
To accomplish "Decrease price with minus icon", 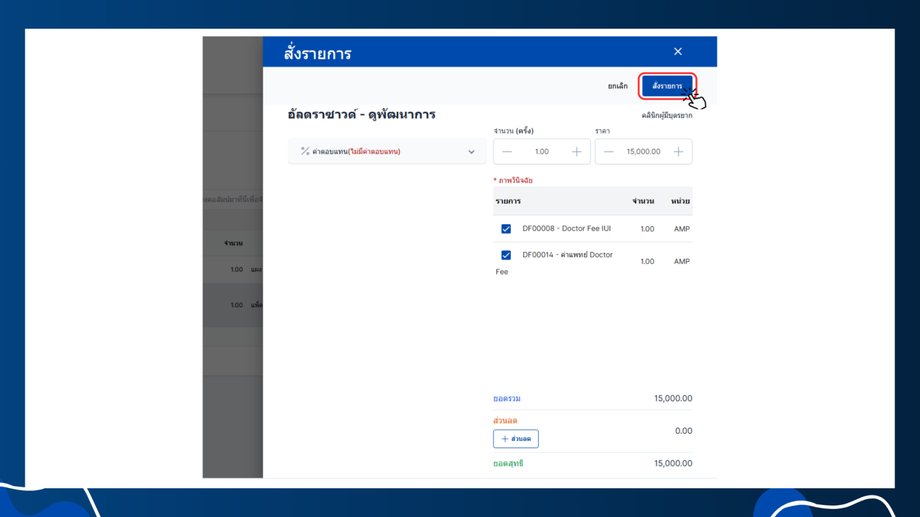I will pyautogui.click(x=608, y=152).
